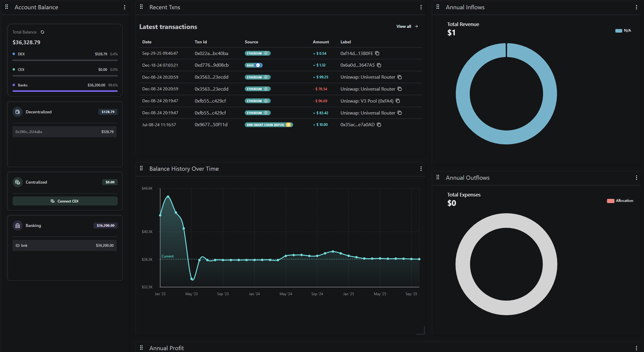Click the Decentralized wallet icon
This screenshot has width=644, height=352.
[x=18, y=112]
